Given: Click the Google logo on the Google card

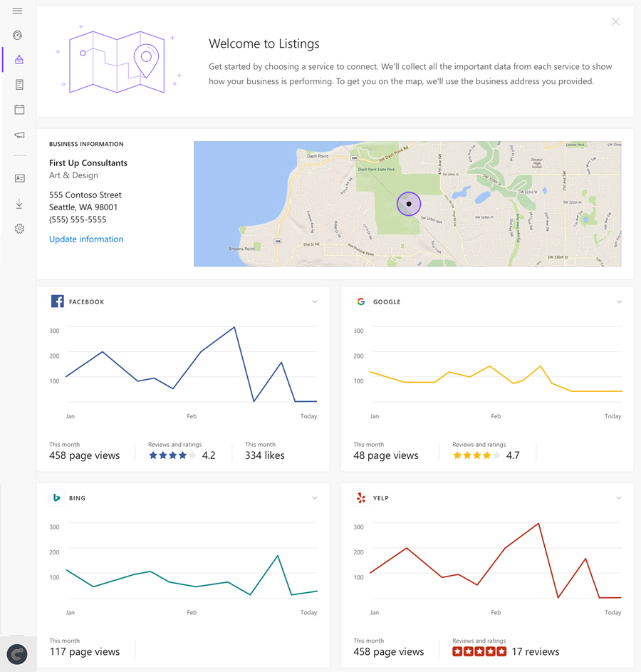Looking at the screenshot, I should pyautogui.click(x=361, y=301).
